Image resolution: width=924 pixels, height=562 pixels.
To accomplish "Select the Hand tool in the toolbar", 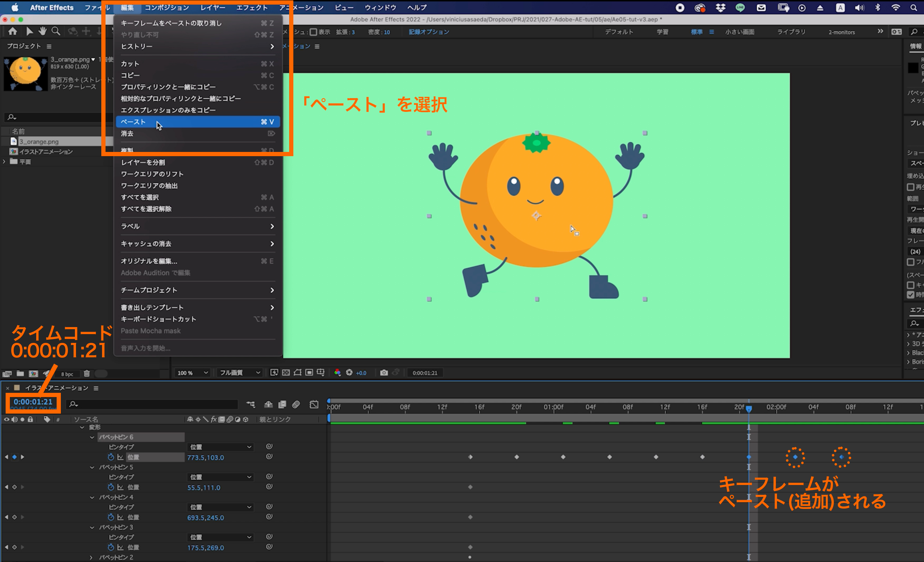I will [x=42, y=32].
